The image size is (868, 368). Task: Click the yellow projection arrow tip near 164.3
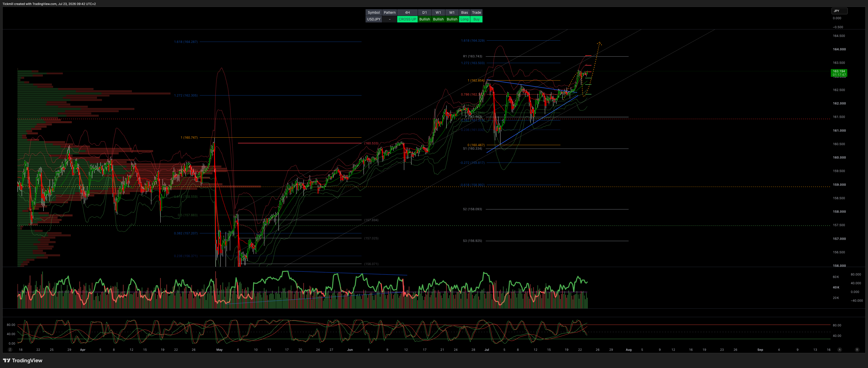599,43
